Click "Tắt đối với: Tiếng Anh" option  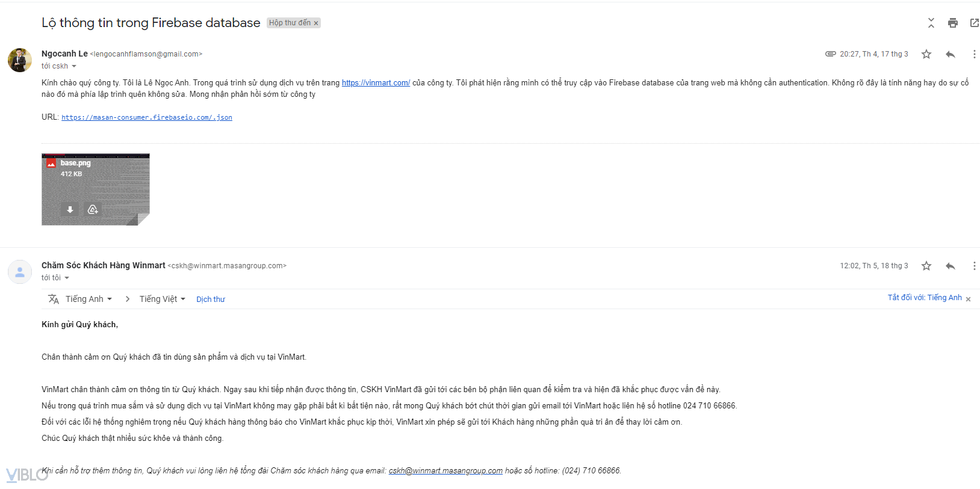[924, 298]
